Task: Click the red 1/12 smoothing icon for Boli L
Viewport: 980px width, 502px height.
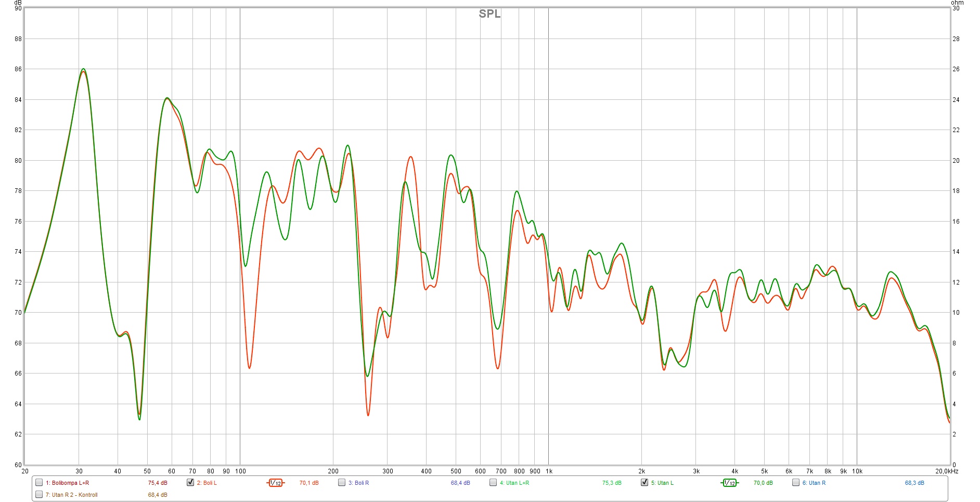Action: pos(275,483)
